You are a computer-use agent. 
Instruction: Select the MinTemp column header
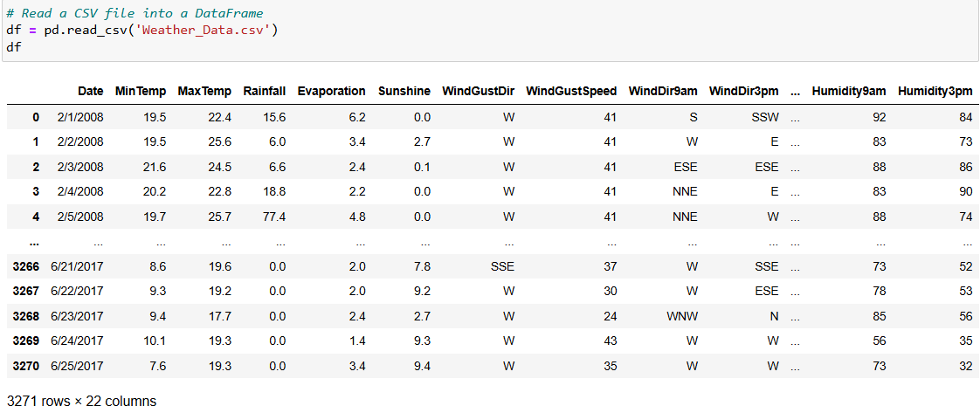coord(141,91)
